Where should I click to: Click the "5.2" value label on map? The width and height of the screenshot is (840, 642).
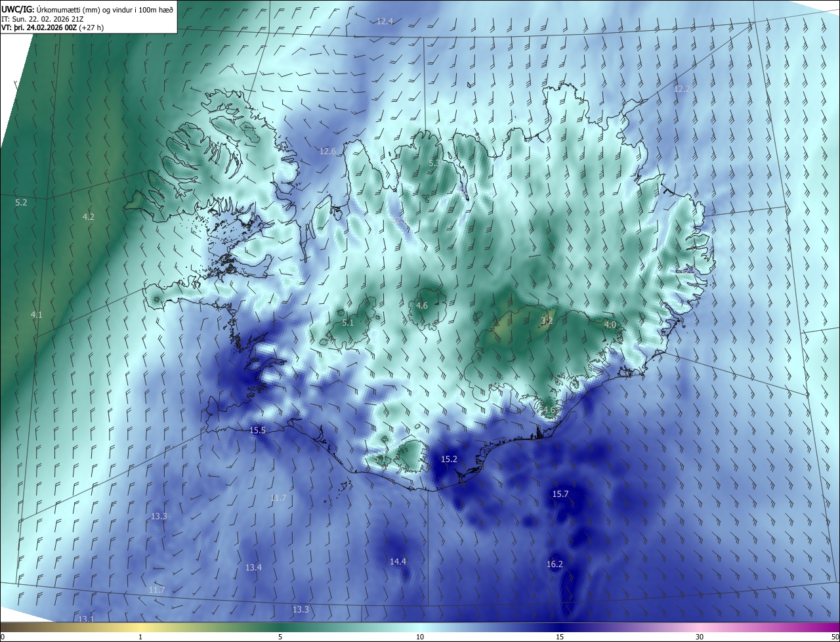pyautogui.click(x=21, y=203)
